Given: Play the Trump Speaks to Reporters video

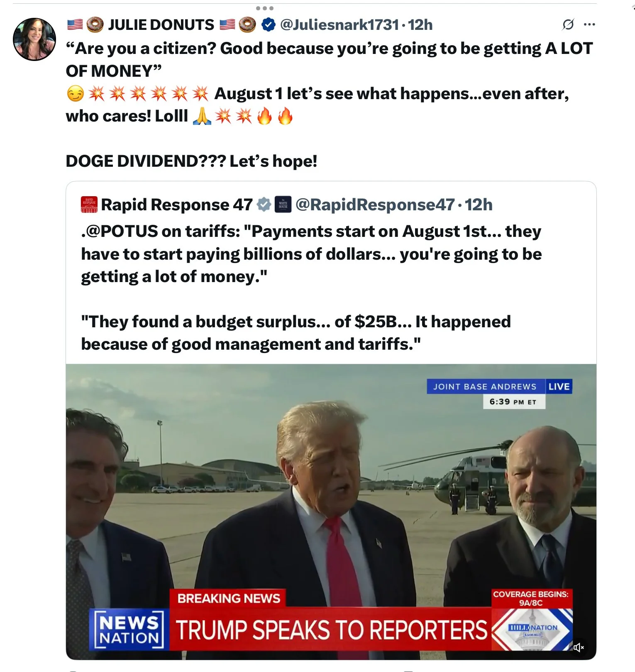Looking at the screenshot, I should pos(331,511).
